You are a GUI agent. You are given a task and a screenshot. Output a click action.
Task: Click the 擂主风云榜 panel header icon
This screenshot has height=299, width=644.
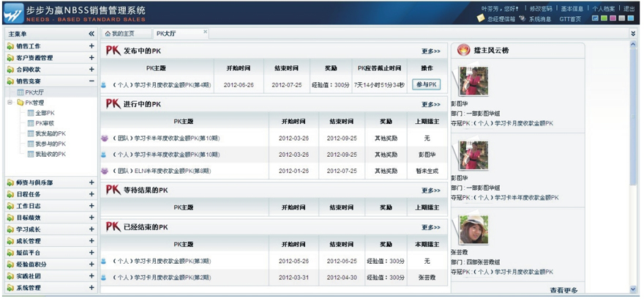[x=463, y=51]
